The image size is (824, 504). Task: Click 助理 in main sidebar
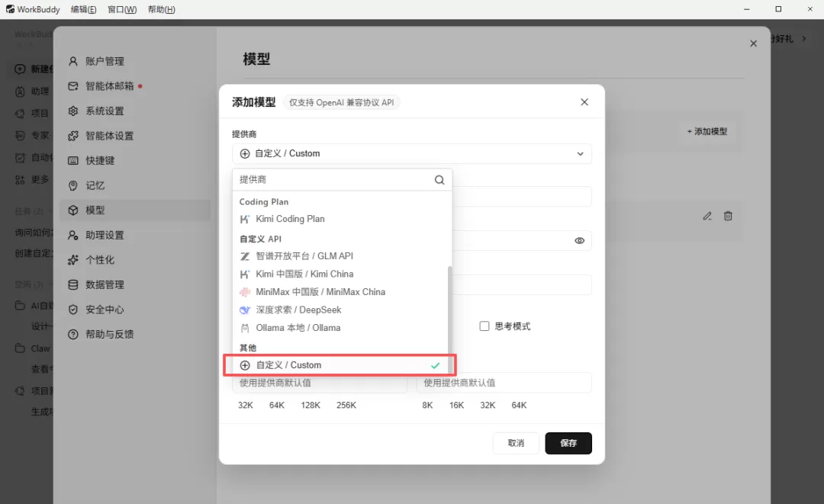point(34,91)
